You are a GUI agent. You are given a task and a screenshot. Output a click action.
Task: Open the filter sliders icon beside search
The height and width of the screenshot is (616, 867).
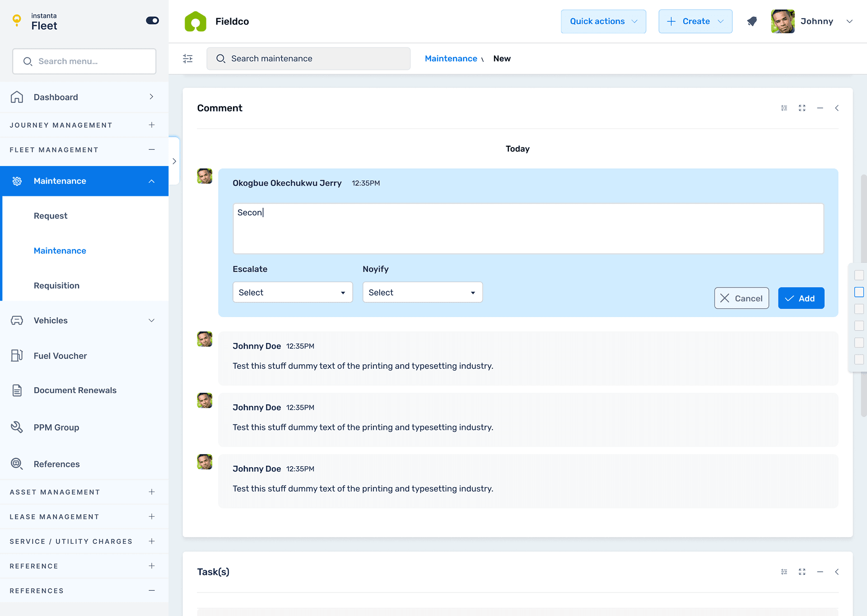pos(188,59)
